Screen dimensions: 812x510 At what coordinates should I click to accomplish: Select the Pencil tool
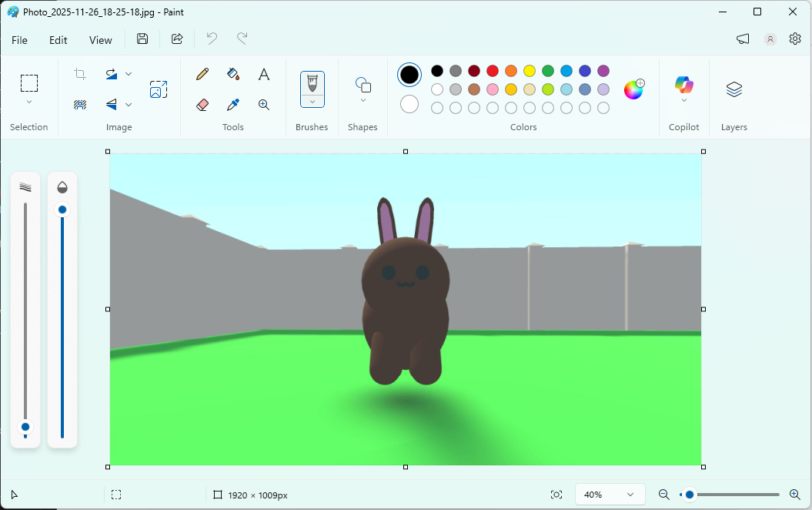[x=202, y=74]
